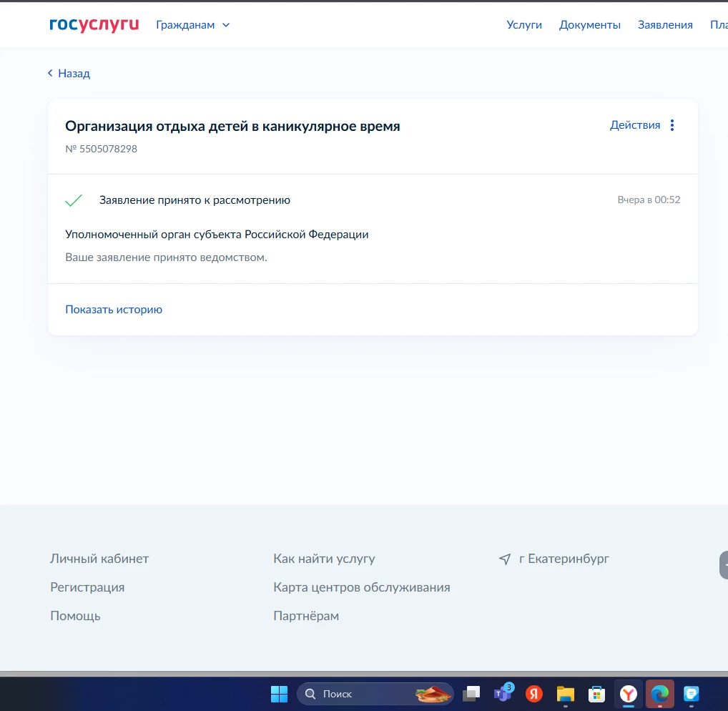Viewport: 728px width, 711px height.
Task: Open the three-dot actions menu icon
Action: tap(672, 125)
